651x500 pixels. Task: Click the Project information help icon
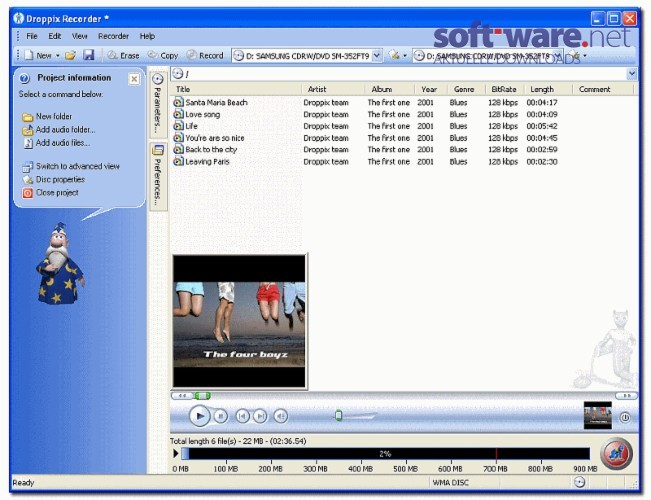click(24, 78)
